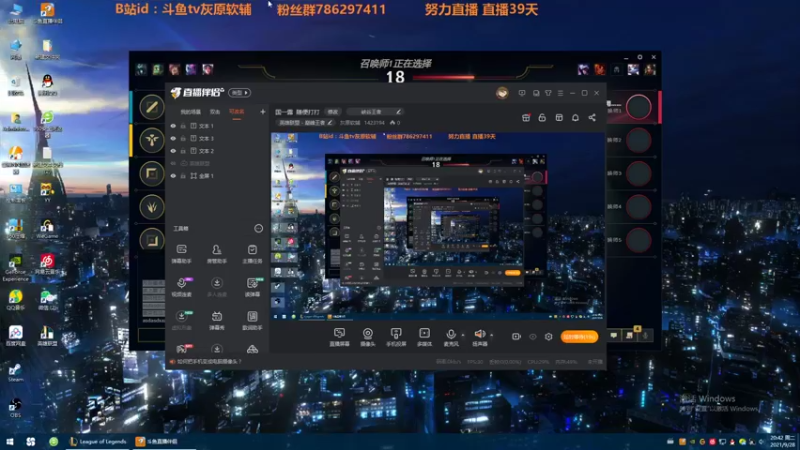Select the pencil edit icon in League client
Screen dimensions: 800x450
(152, 107)
